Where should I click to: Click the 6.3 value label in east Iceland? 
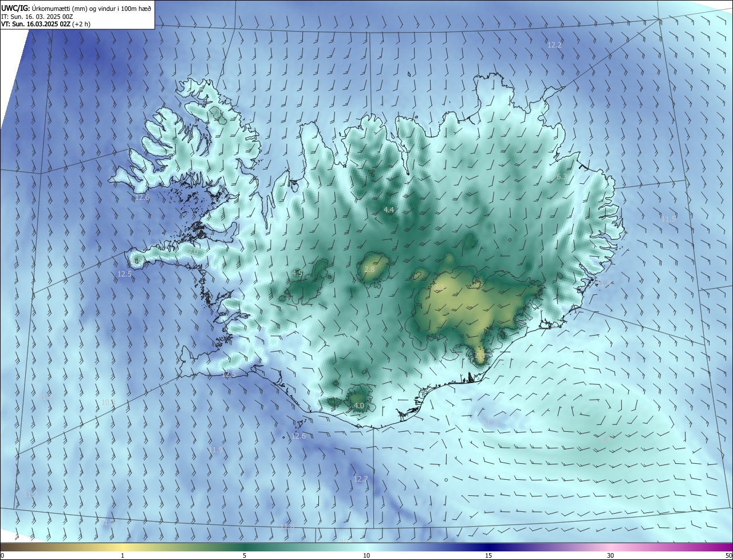(x=561, y=178)
